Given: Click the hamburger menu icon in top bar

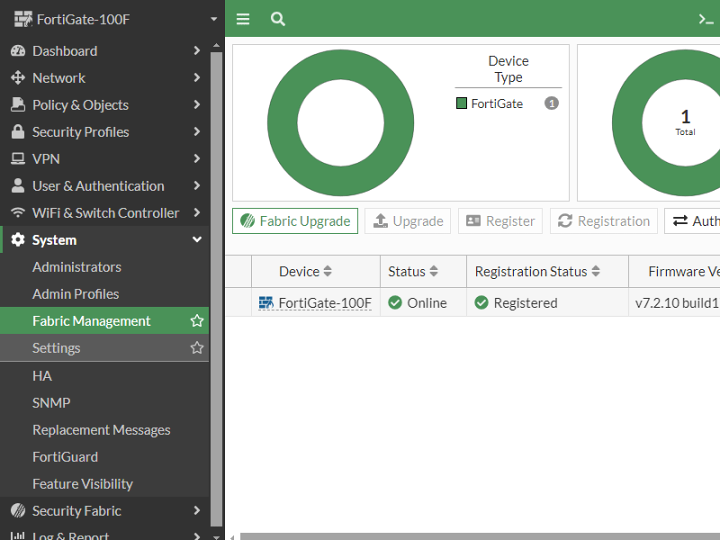Looking at the screenshot, I should [243, 19].
